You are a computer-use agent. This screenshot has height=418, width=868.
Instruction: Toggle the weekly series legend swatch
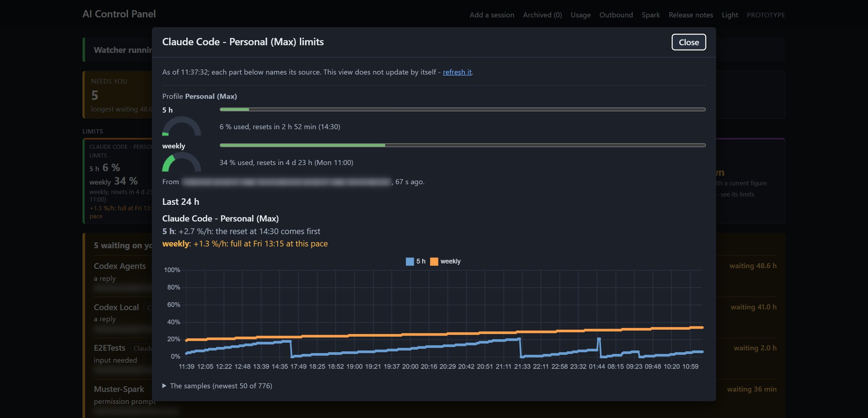pos(434,261)
